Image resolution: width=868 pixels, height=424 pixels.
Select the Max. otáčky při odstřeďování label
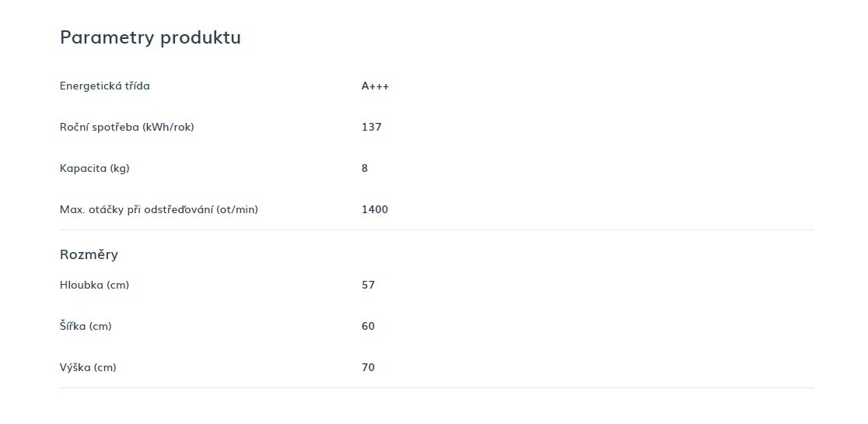click(159, 210)
